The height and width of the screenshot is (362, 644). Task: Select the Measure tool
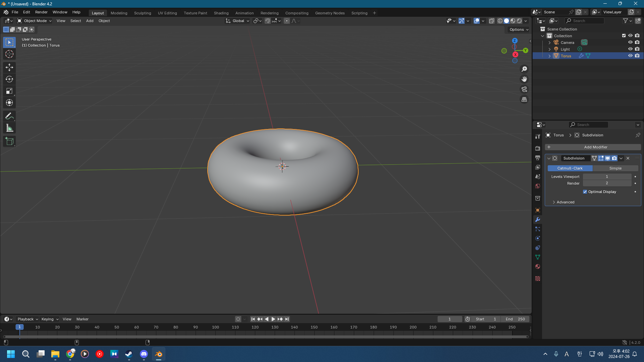click(9, 128)
